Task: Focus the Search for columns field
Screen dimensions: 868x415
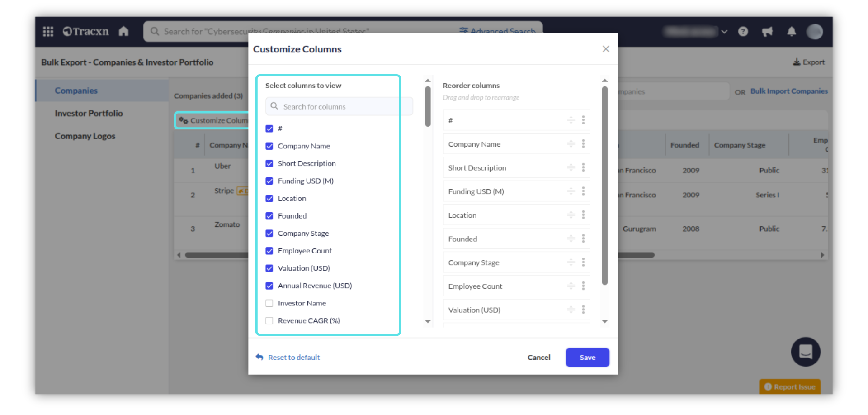Action: coord(339,106)
